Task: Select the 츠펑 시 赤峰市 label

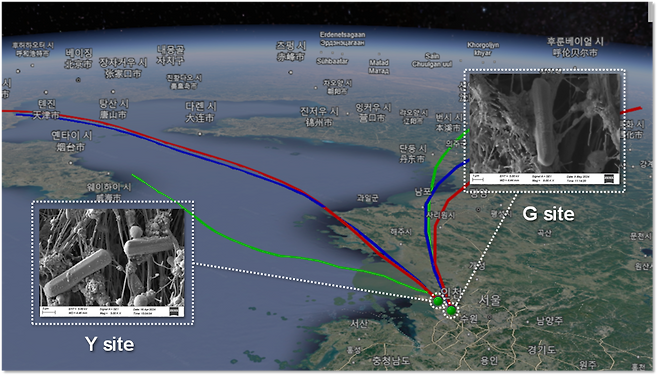Action: pyautogui.click(x=291, y=51)
